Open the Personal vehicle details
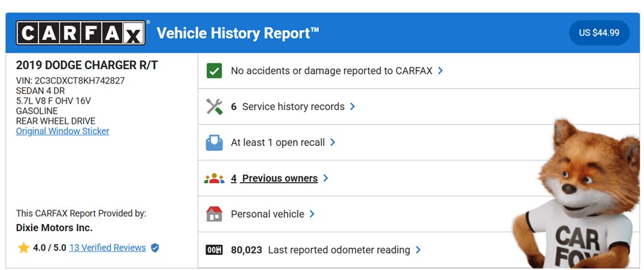This screenshot has height=270, width=644. (x=267, y=214)
